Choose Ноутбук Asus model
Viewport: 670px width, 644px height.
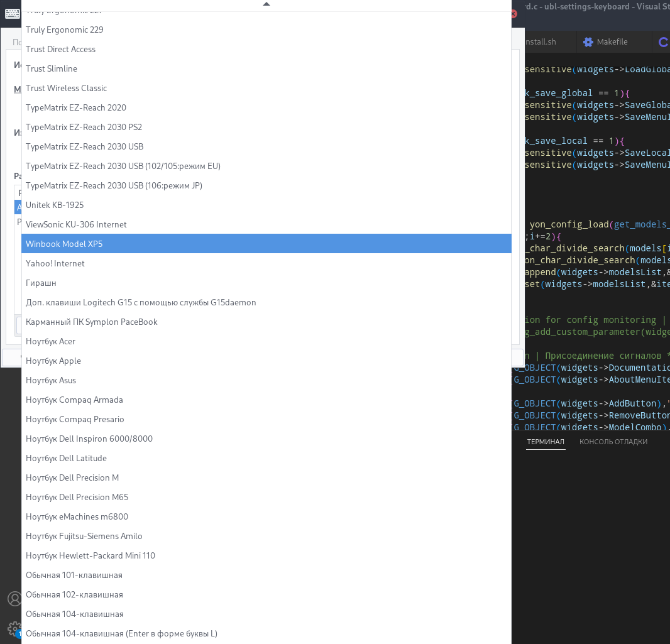[266, 381]
